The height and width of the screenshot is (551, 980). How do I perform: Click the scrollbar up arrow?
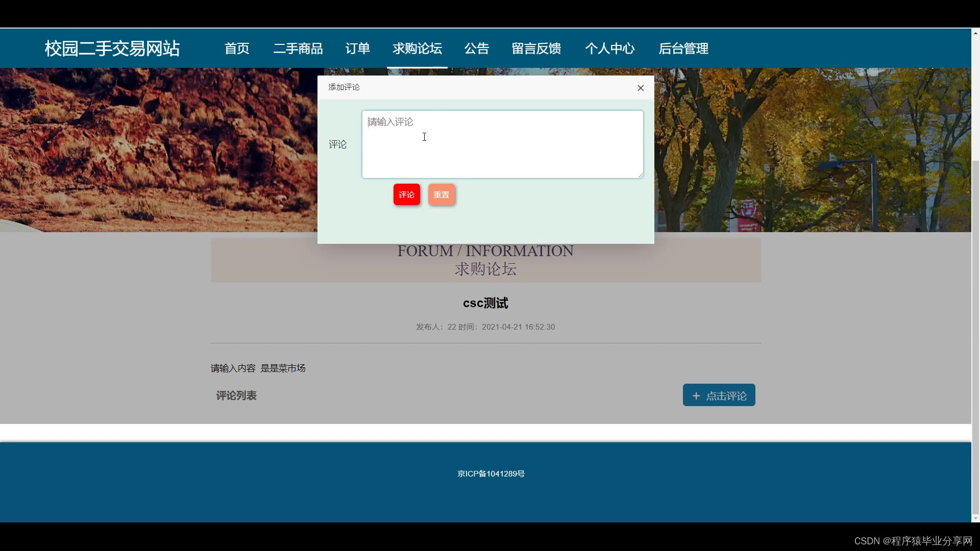975,33
